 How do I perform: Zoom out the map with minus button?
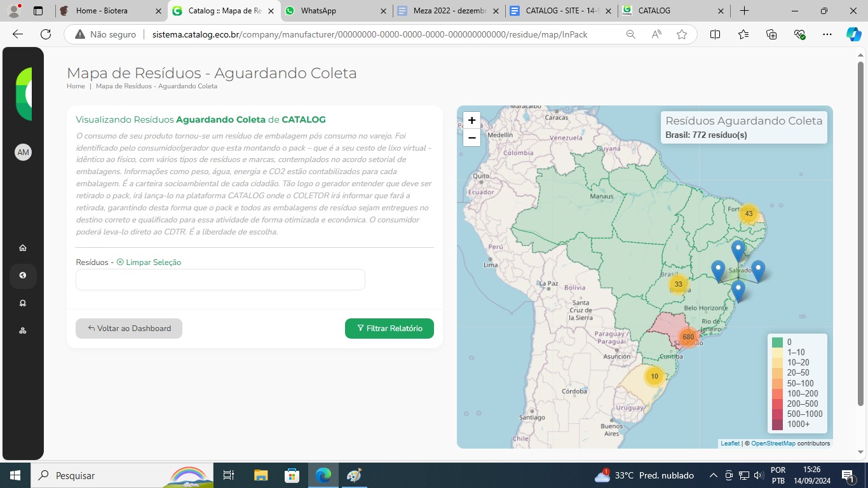(471, 137)
